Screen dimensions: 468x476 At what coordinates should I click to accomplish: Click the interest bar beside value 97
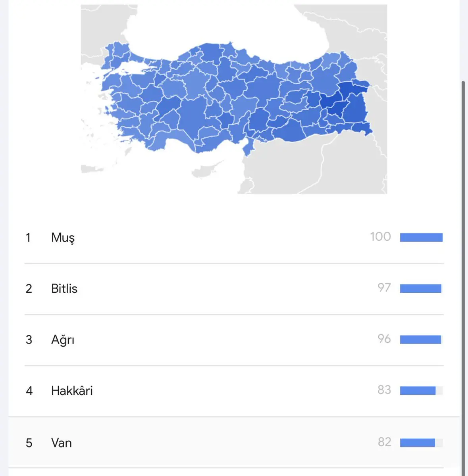421,289
